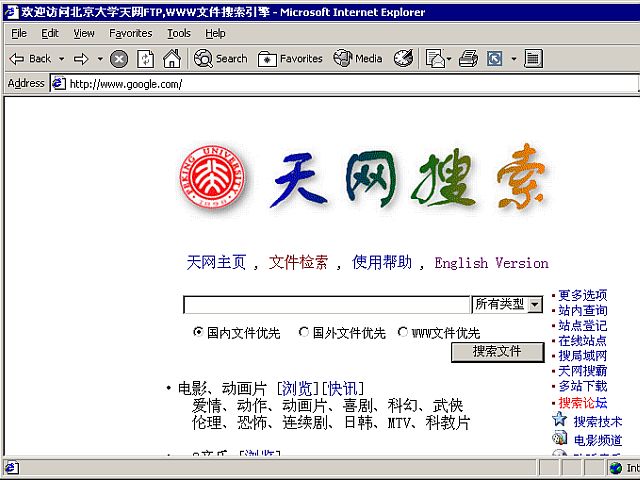
Task: Select the 国外文件优先 radio button
Action: tap(304, 333)
